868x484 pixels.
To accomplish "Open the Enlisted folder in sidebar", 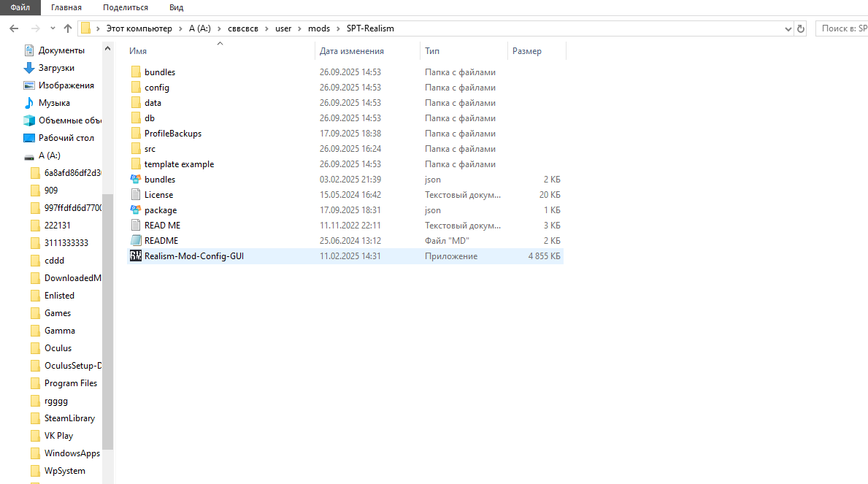I will click(59, 296).
